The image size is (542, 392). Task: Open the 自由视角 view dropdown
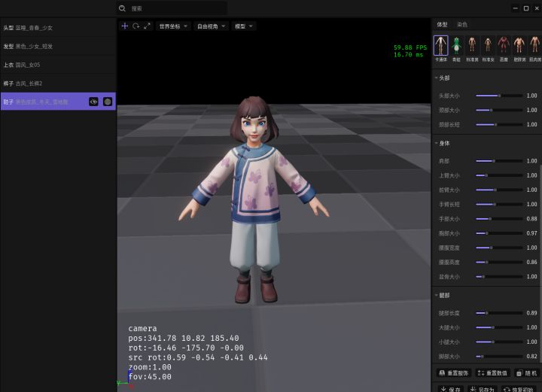(211, 26)
